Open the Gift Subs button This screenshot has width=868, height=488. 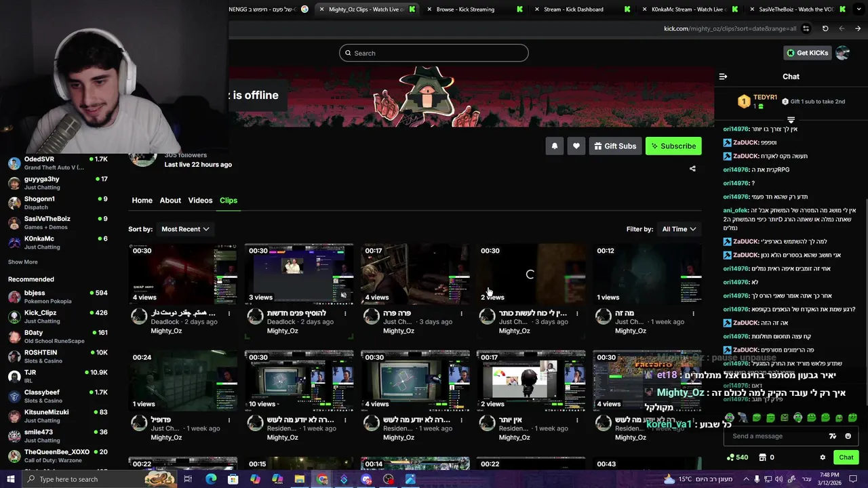pos(615,146)
